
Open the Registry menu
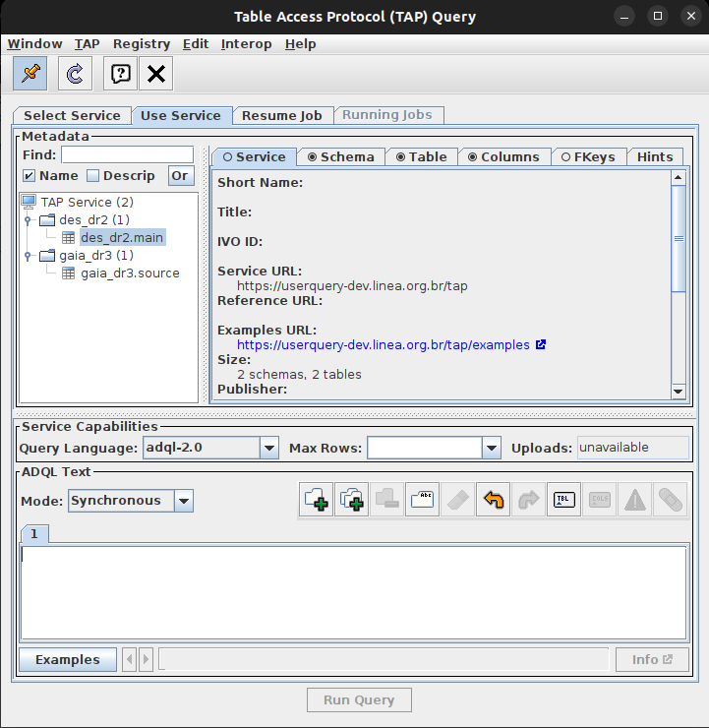coord(141,43)
